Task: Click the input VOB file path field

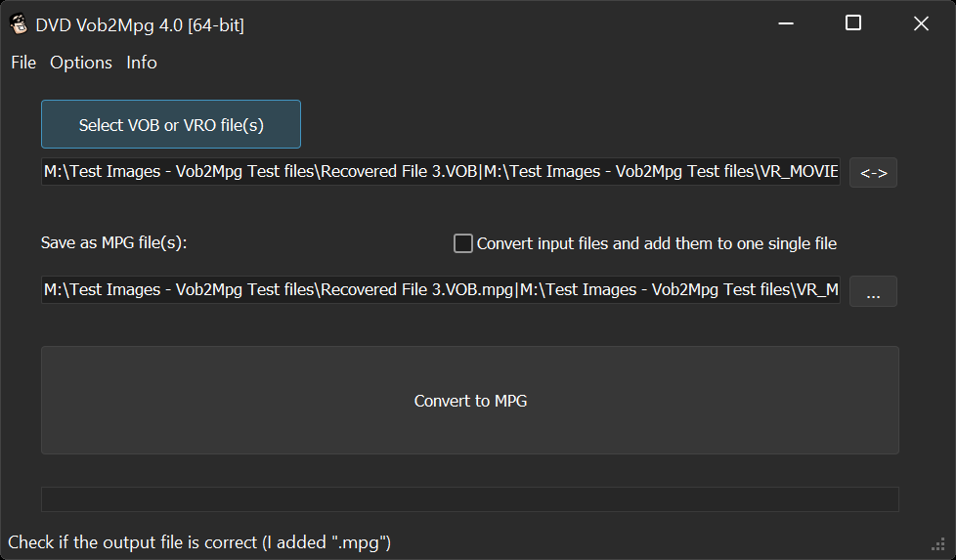Action: click(x=440, y=173)
